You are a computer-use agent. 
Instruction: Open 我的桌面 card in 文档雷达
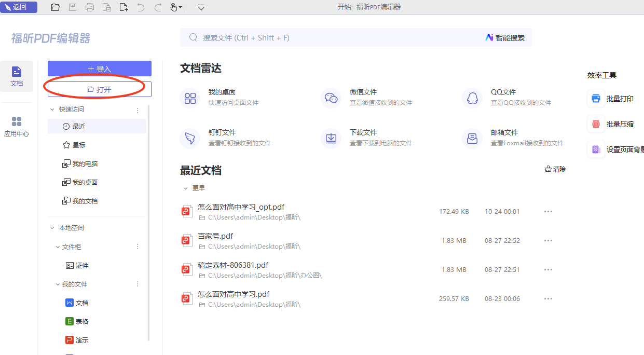click(x=219, y=97)
